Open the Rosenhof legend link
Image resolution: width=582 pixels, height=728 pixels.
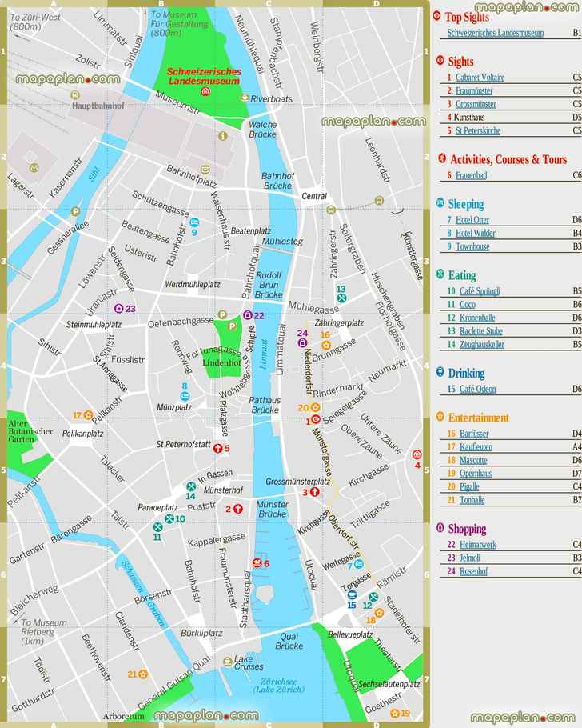473,571
